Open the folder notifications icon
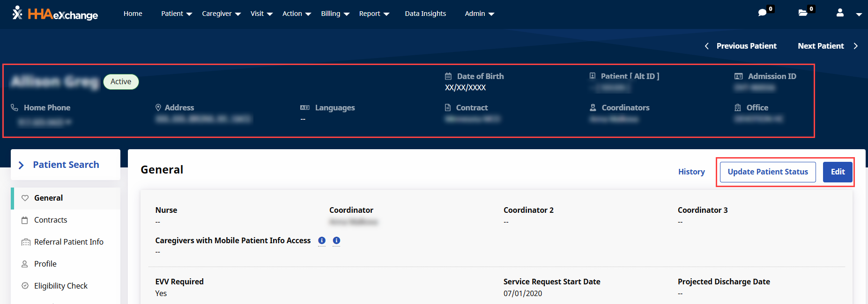This screenshot has height=304, width=868. 803,13
